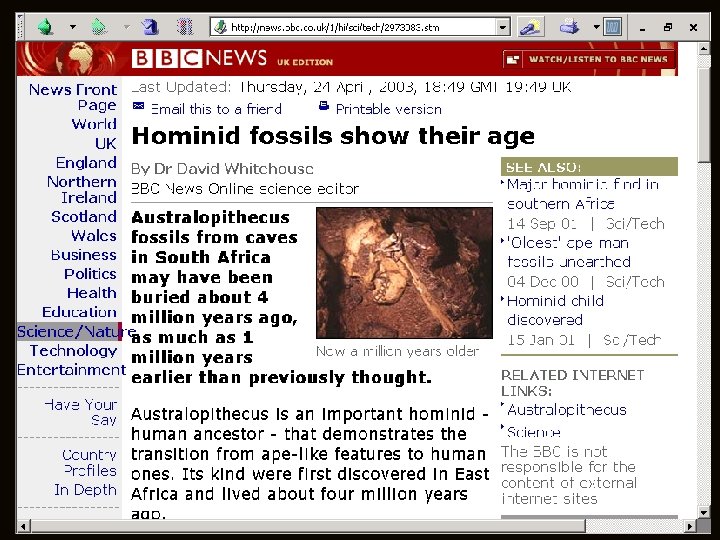This screenshot has height=540, width=720.
Task: Click the flashlight Search toolbar button
Action: click(531, 27)
